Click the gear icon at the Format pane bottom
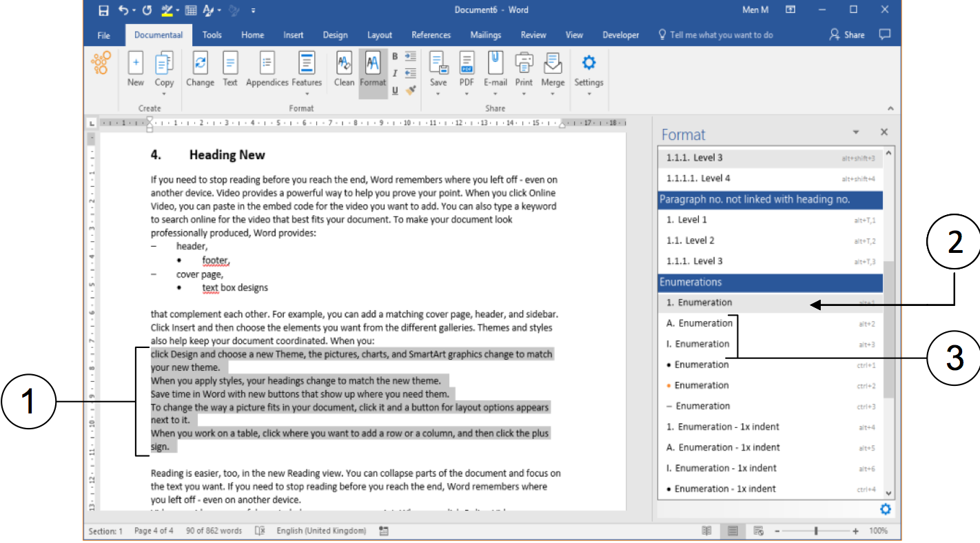 pyautogui.click(x=886, y=509)
